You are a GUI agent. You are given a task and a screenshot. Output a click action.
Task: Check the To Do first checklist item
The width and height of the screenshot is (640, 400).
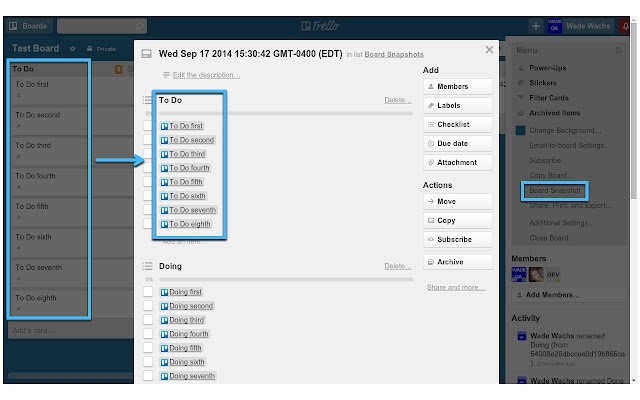click(148, 126)
